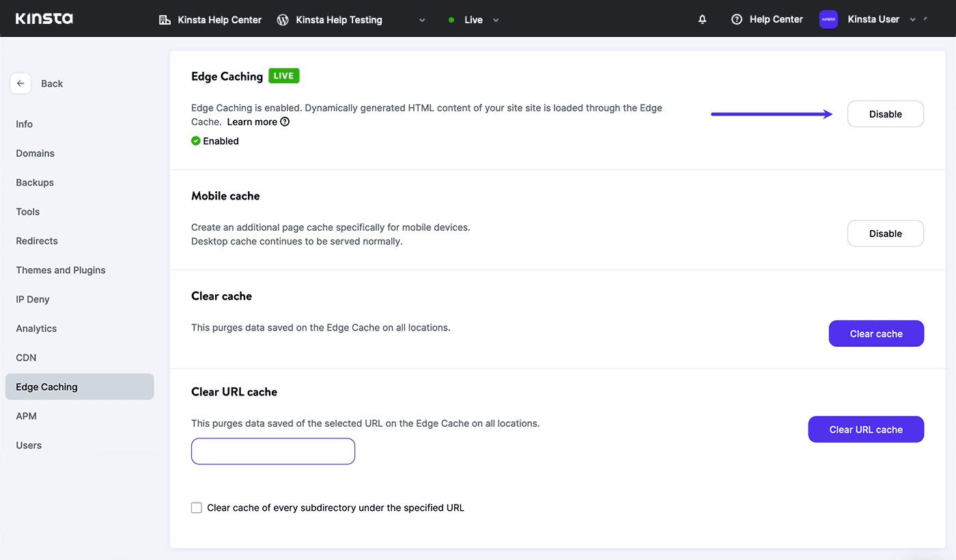Viewport: 956px width, 560px height.
Task: Click the Kinsta User avatar
Action: point(828,19)
